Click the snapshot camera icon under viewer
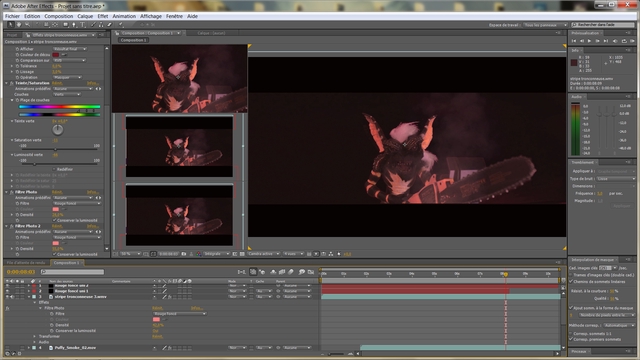The width and height of the screenshot is (640, 360). coord(184,254)
